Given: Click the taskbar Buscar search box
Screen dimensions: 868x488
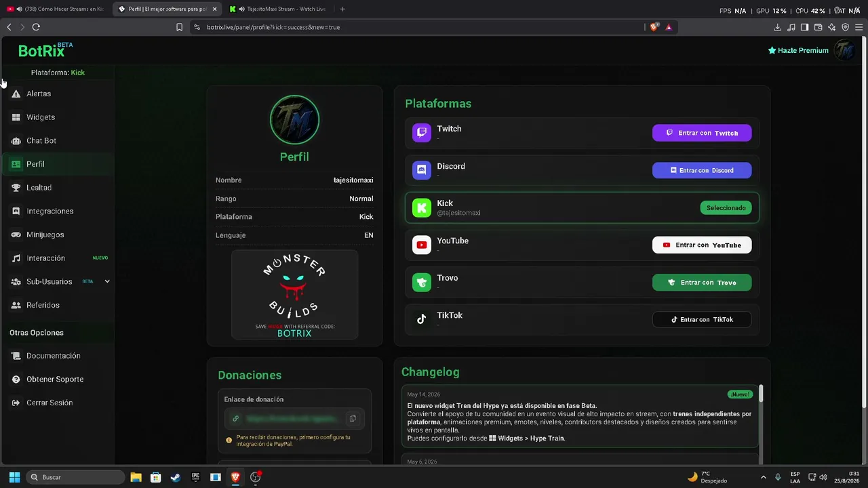Looking at the screenshot, I should pos(75,477).
